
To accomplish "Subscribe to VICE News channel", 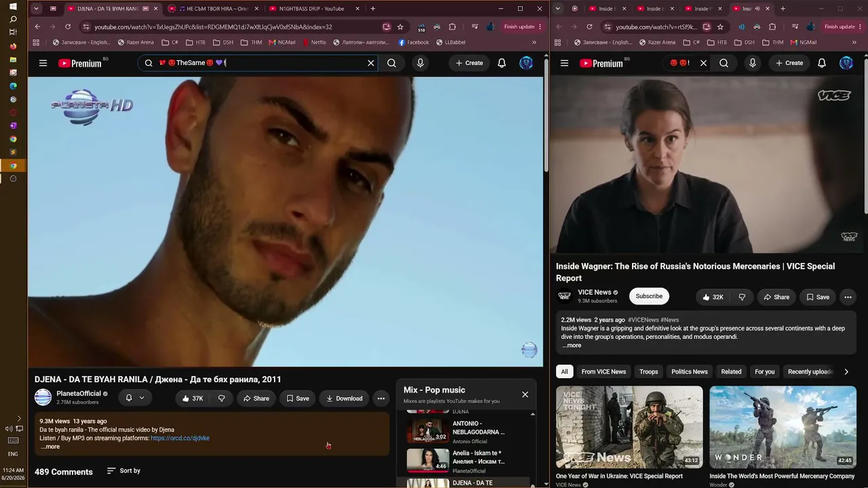I will (649, 296).
